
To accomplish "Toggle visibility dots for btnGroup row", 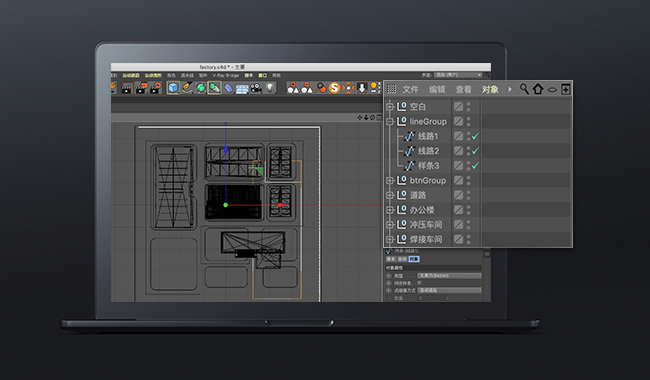I will tap(469, 180).
